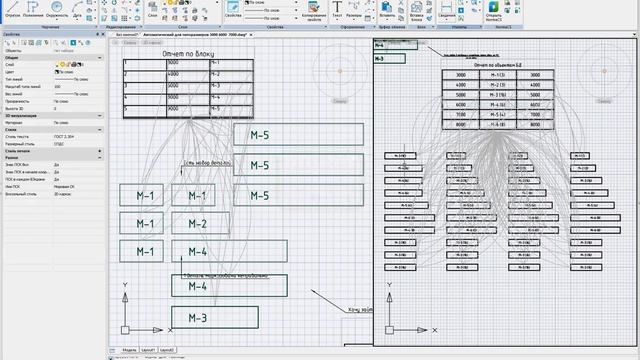Select the Полилиния polyline tool
This screenshot has width=640, height=360.
(x=33, y=9)
